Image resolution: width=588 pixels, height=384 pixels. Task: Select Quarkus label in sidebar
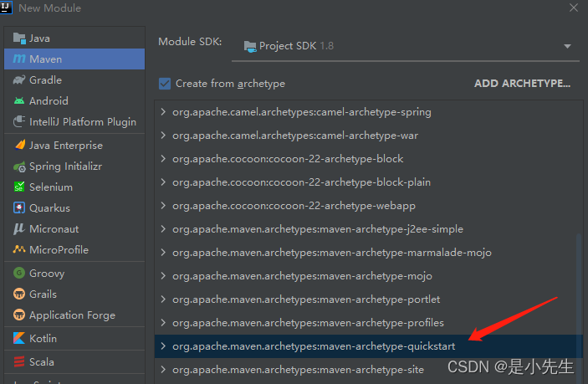[x=49, y=208]
